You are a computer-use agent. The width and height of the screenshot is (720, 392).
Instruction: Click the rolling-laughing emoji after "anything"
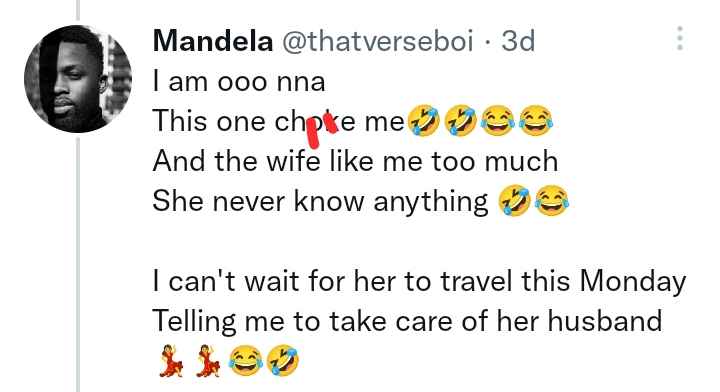(x=514, y=200)
